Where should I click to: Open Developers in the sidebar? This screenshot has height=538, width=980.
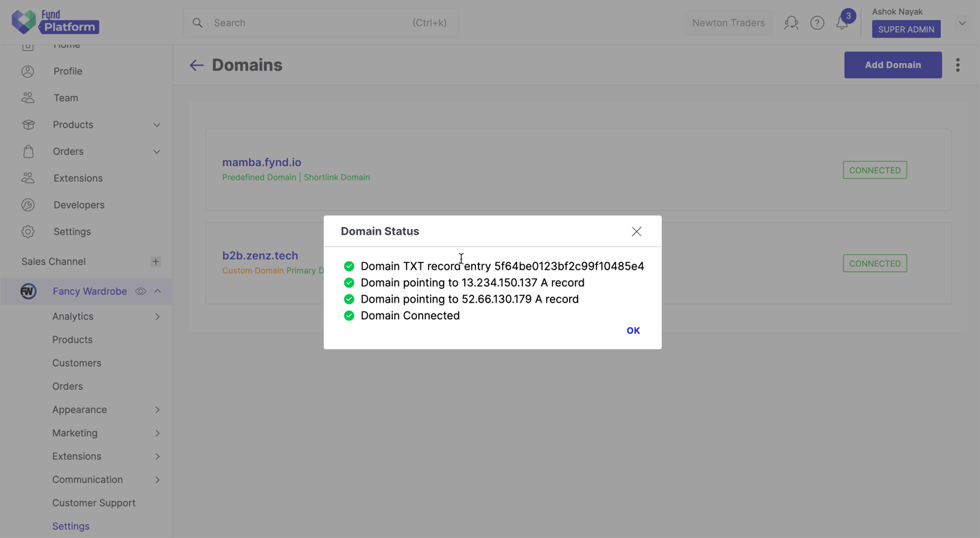click(x=79, y=205)
